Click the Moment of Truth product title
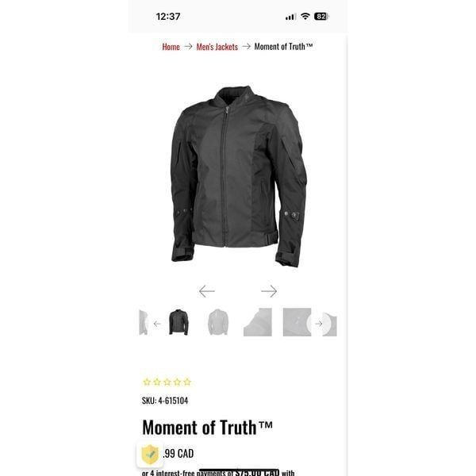This screenshot has height=476, width=476. (x=207, y=428)
